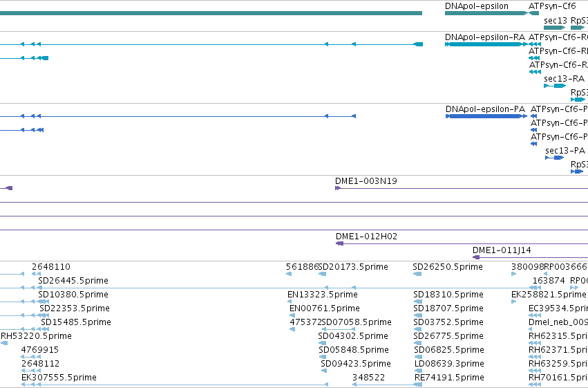This screenshot has width=588, height=388.
Task: Select the sec13-PA coding glyph
Action: tap(555, 158)
